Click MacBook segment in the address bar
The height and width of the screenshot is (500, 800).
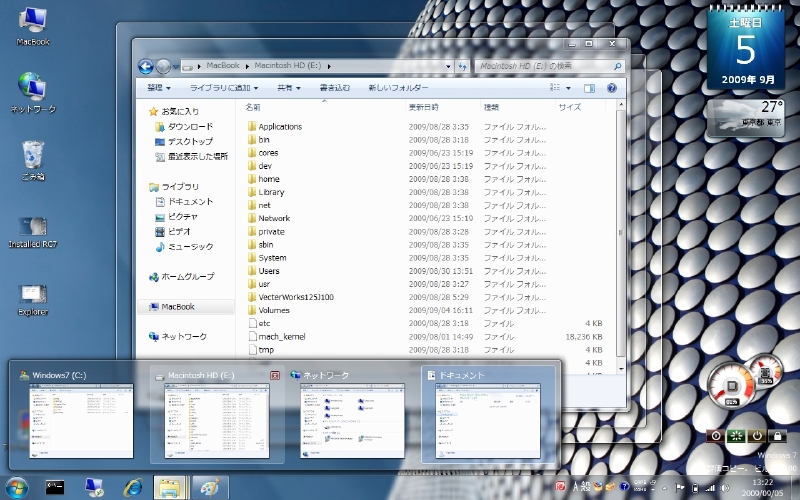223,66
